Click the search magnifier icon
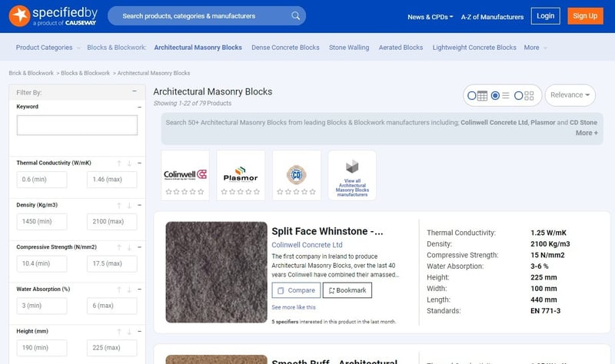The height and width of the screenshot is (364, 615). coord(296,15)
